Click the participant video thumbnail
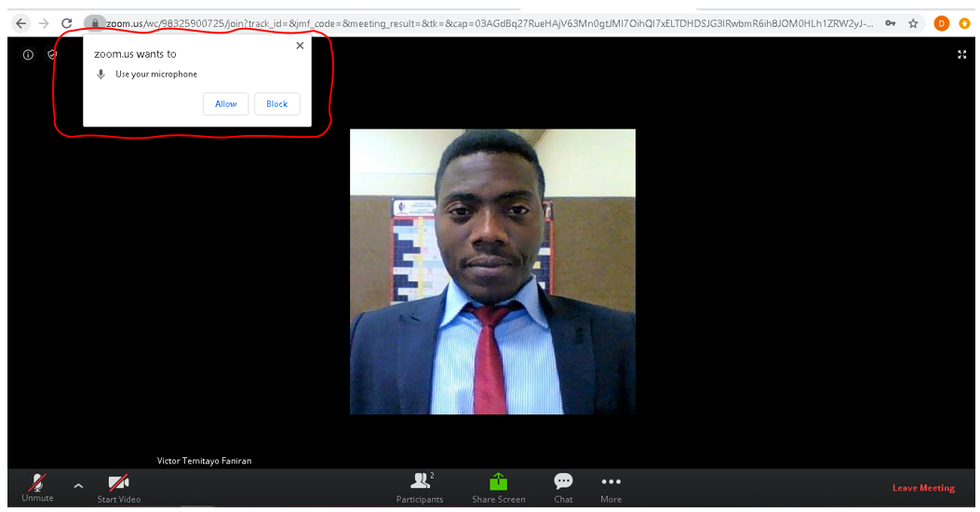Screen dimensions: 980x512 pyautogui.click(x=492, y=272)
